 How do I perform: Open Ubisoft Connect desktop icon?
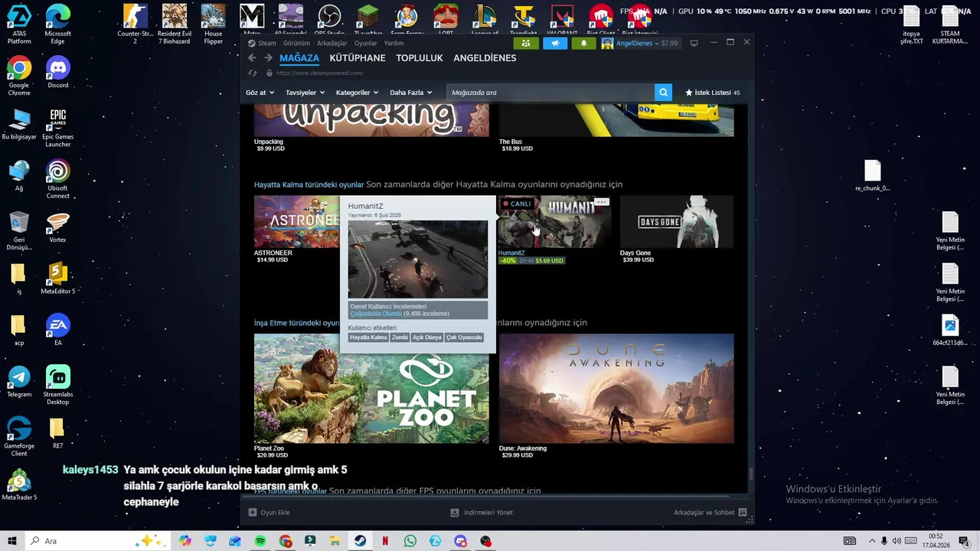(x=57, y=179)
